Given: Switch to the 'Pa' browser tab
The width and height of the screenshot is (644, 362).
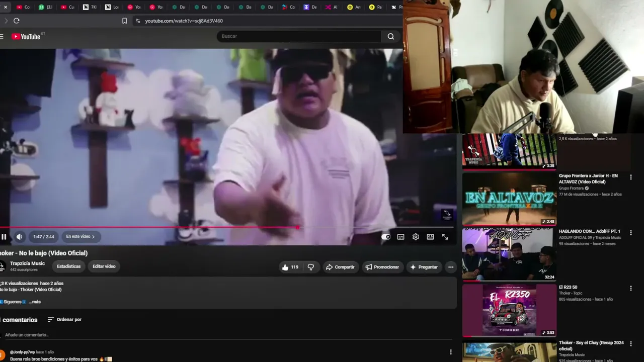Looking at the screenshot, I should point(375,7).
